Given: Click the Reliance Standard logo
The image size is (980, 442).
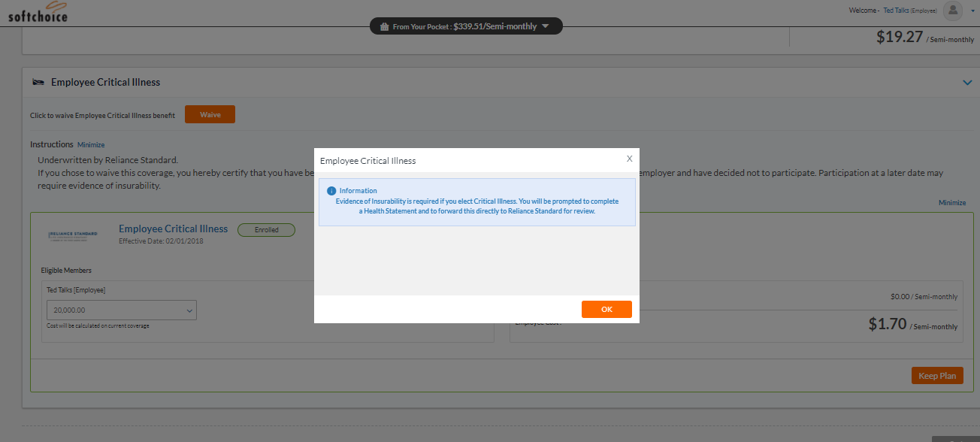Looking at the screenshot, I should (72, 236).
